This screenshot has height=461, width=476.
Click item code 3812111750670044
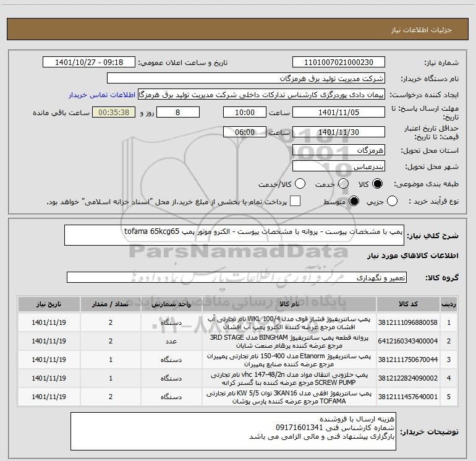[408, 360]
